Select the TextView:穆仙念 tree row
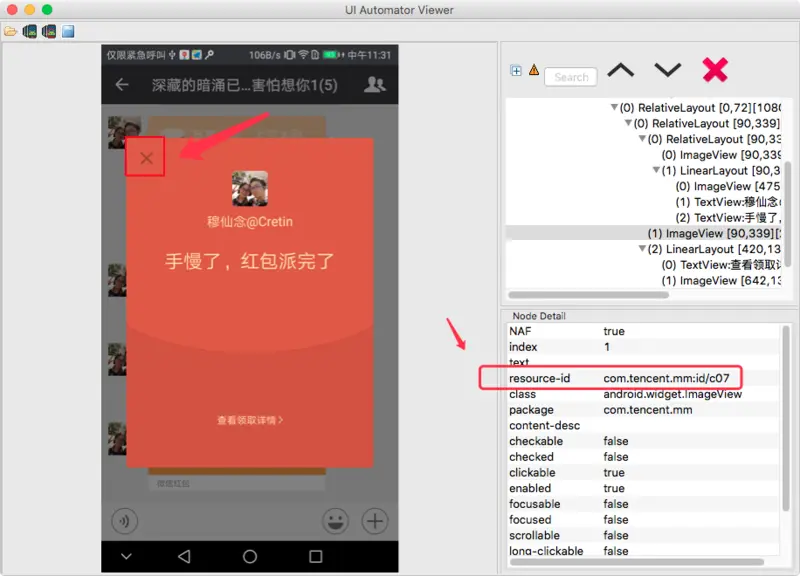Screen dimensions: 800x576 pos(728,202)
